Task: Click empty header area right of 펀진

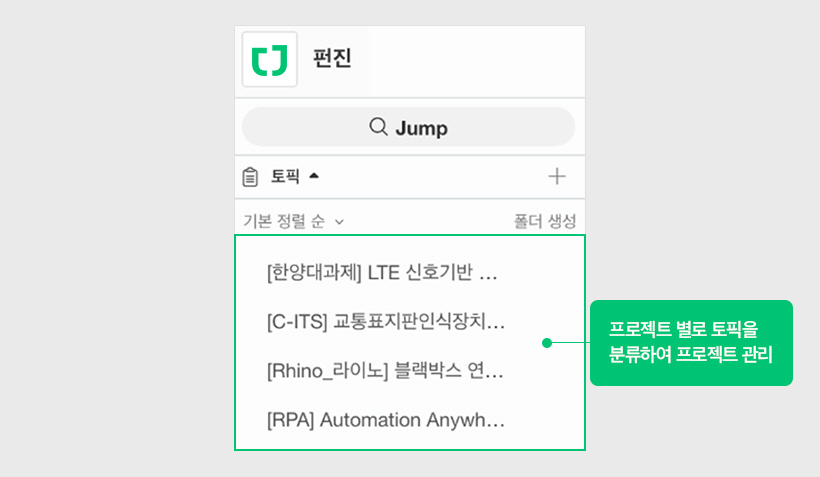Action: pyautogui.click(x=476, y=61)
